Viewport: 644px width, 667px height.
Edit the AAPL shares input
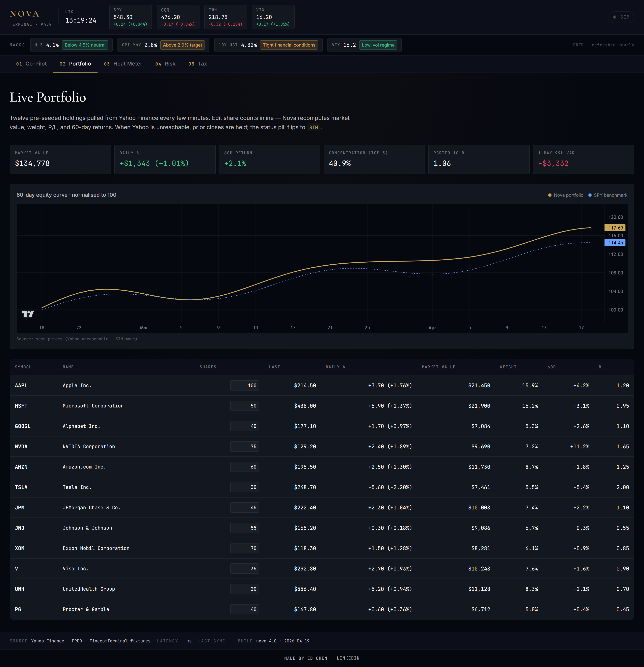(x=245, y=385)
